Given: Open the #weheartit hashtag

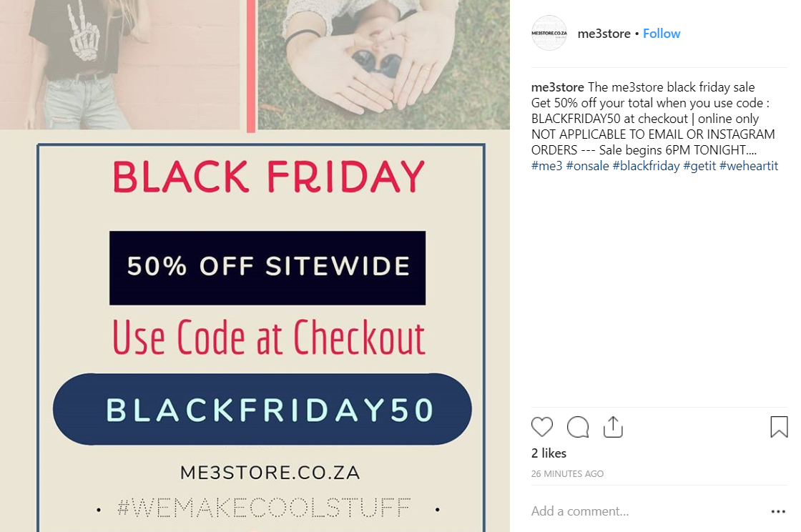Looking at the screenshot, I should pos(748,166).
